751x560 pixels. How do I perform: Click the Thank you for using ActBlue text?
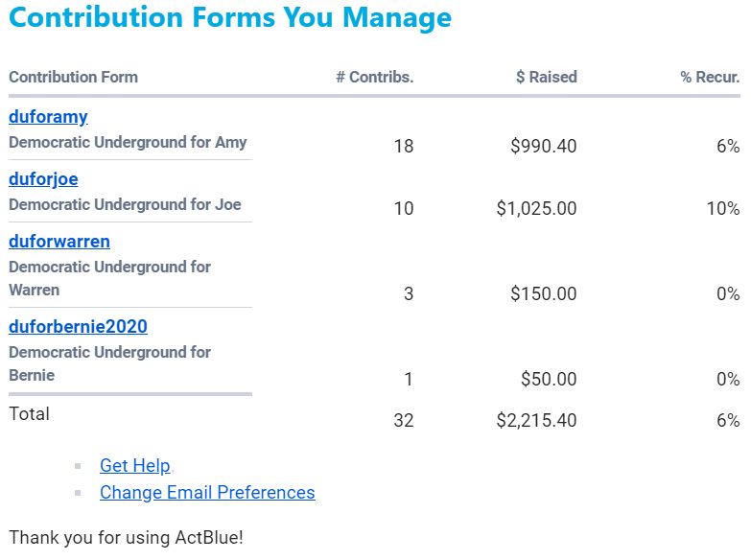click(x=126, y=537)
